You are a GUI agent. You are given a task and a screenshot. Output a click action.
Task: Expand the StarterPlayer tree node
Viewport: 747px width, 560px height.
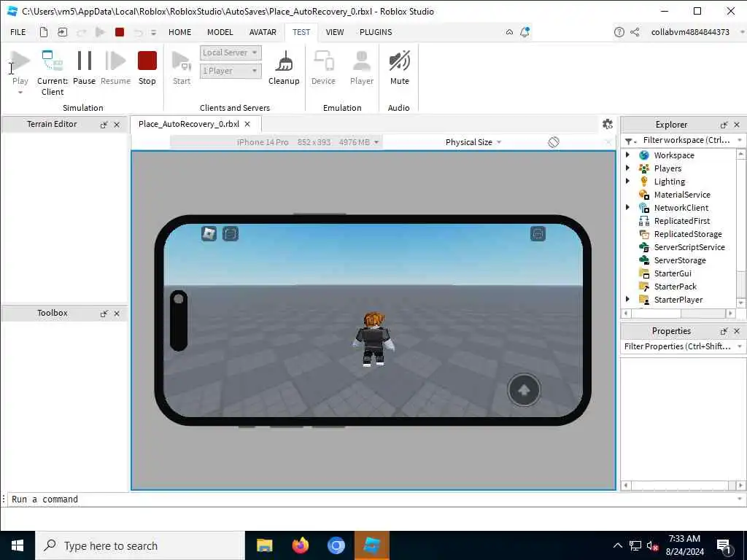627,299
